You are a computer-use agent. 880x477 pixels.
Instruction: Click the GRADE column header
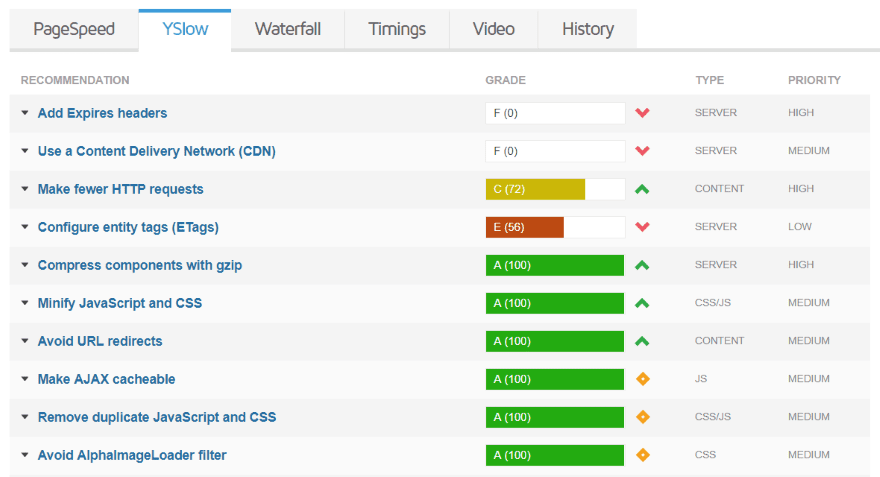point(506,80)
